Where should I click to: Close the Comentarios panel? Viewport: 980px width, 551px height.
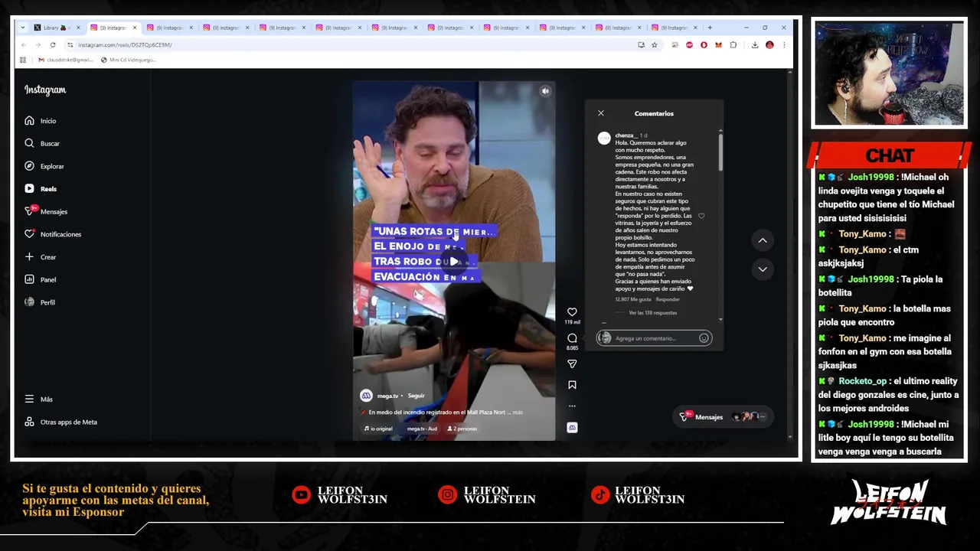601,113
